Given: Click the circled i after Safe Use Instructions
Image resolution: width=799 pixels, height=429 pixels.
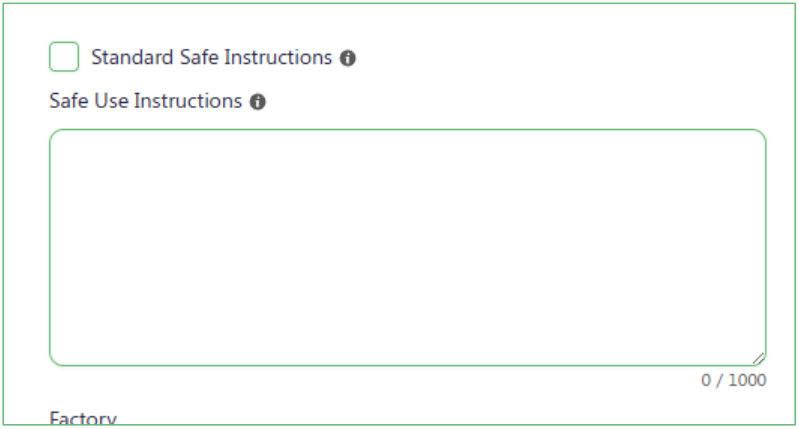Looking at the screenshot, I should 258,102.
